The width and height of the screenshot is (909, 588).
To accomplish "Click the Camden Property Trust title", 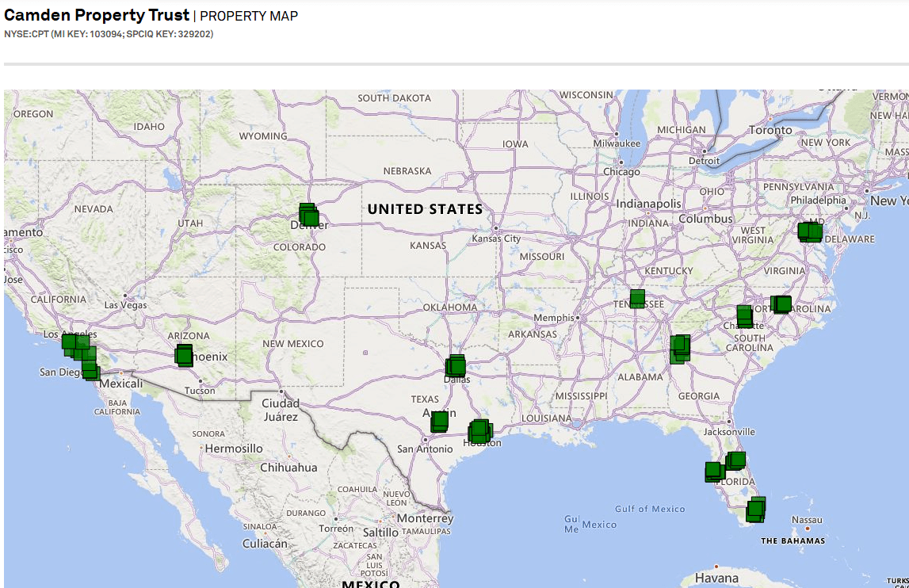I will (x=97, y=14).
